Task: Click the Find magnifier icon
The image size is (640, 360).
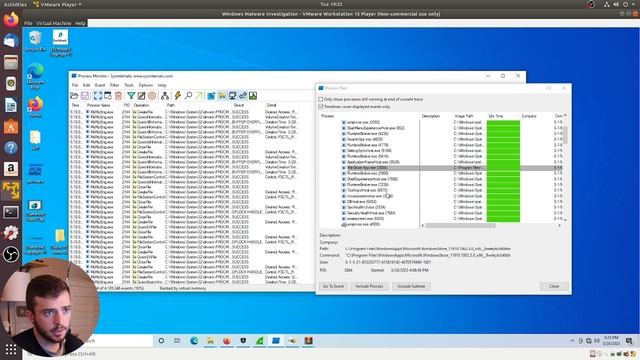Action: pyautogui.click(x=188, y=96)
